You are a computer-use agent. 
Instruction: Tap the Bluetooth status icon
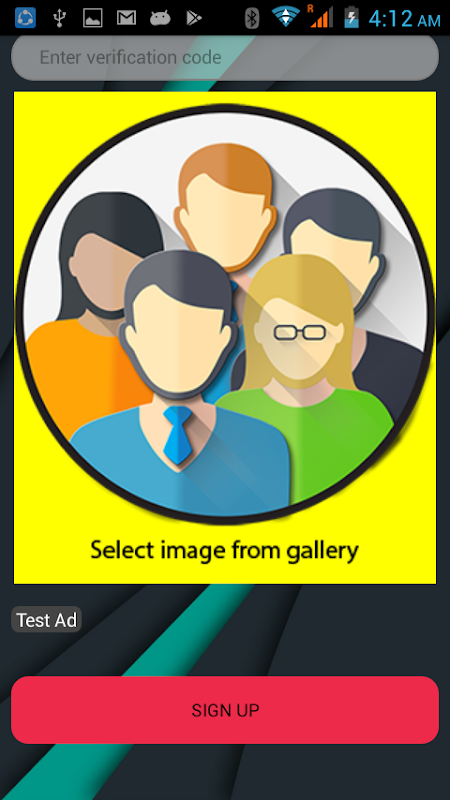pyautogui.click(x=252, y=18)
